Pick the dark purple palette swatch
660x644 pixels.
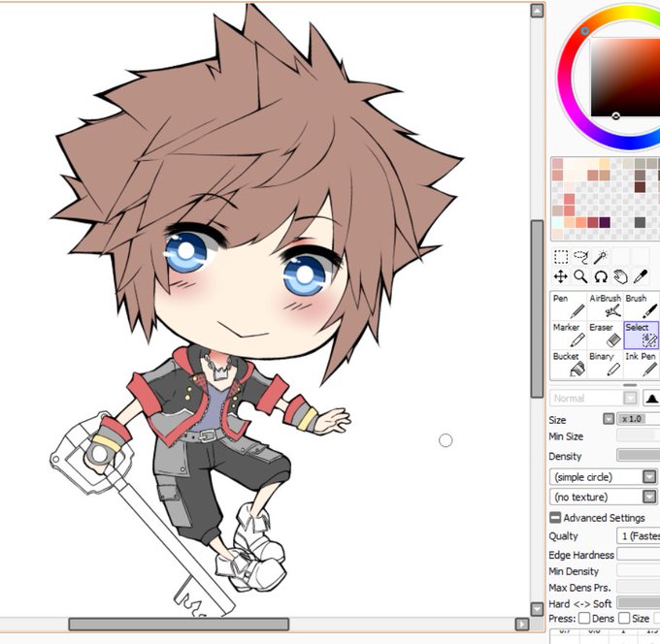pyautogui.click(x=605, y=222)
